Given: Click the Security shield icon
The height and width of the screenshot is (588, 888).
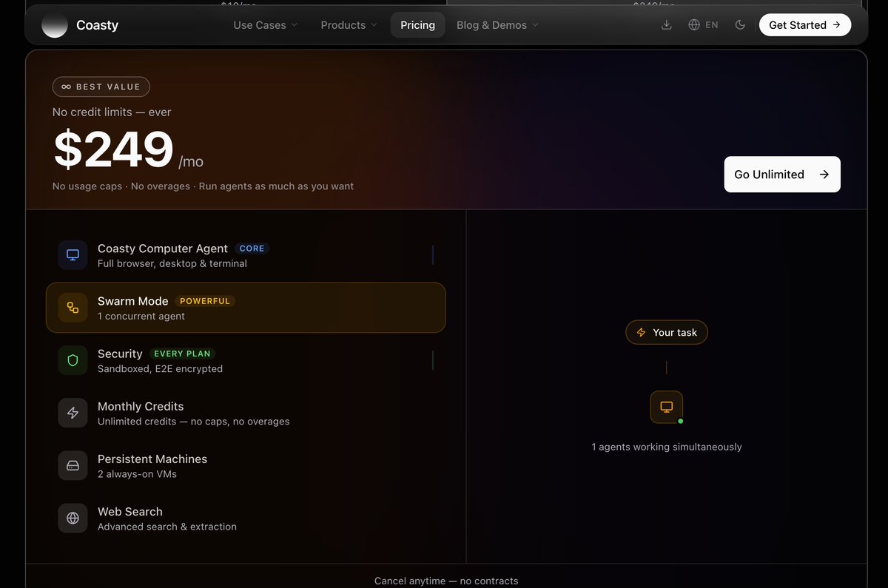Looking at the screenshot, I should (73, 360).
